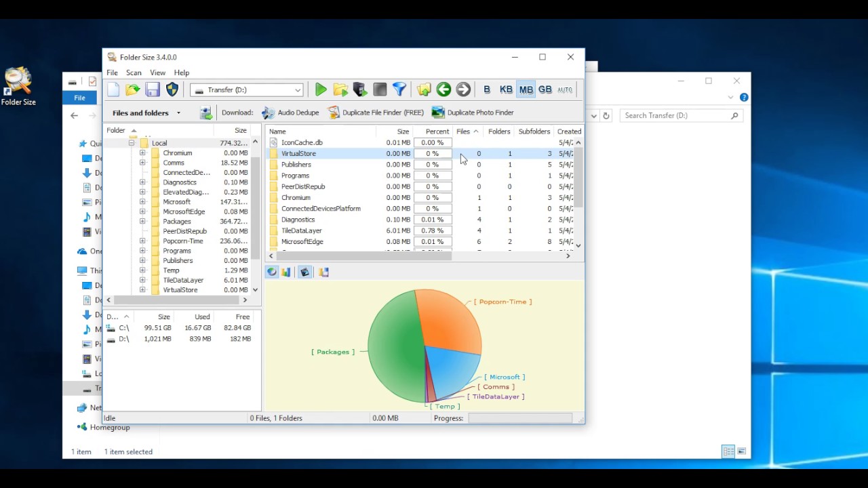Click Search Transfer (D:) box in Explorer
This screenshot has width=868, height=488.
[x=681, y=115]
